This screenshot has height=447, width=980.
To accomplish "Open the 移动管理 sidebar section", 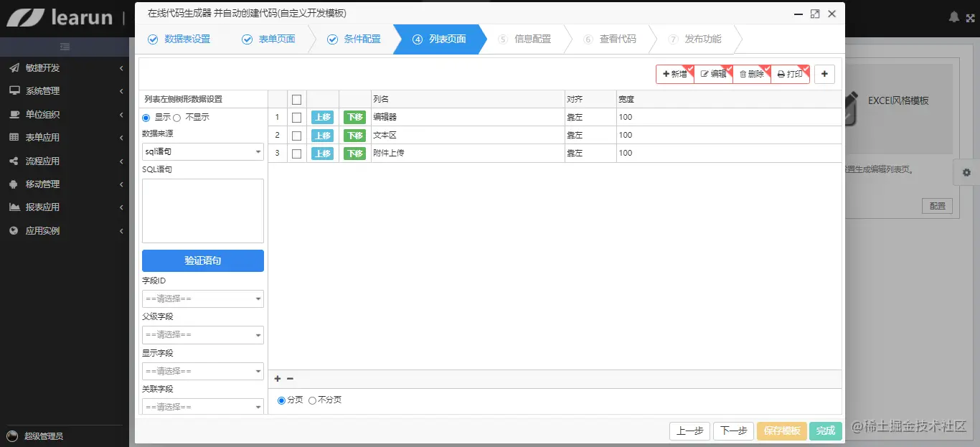I will (65, 184).
